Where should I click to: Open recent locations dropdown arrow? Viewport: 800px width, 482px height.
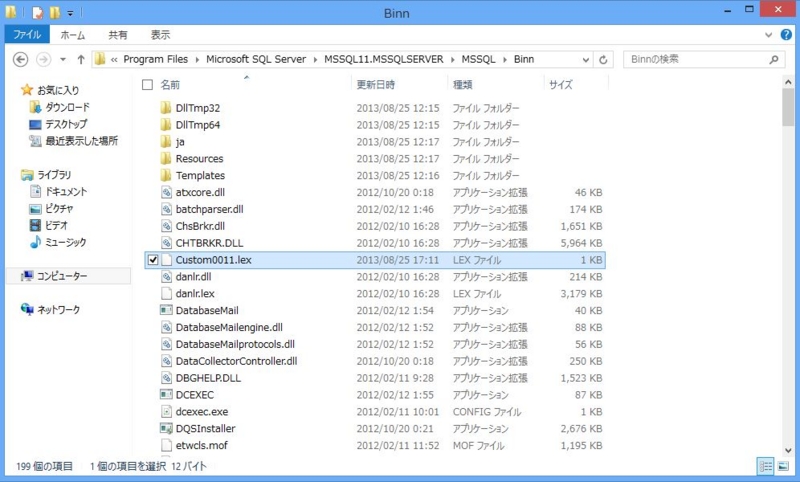click(x=63, y=60)
